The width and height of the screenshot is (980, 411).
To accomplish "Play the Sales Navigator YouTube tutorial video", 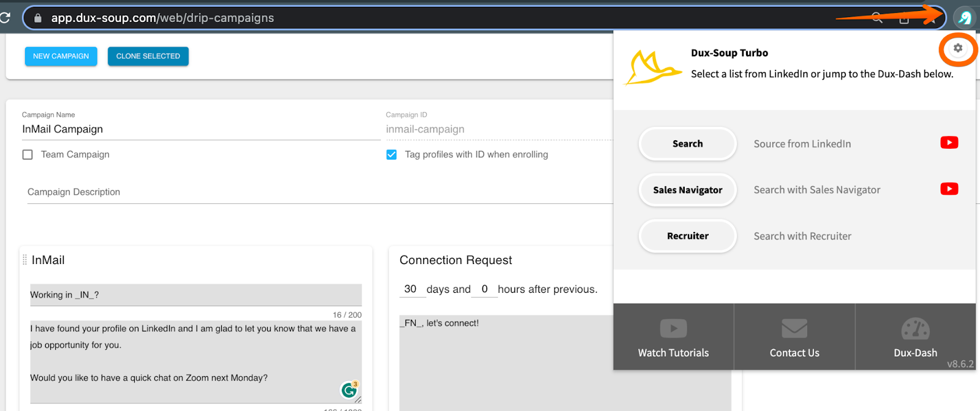I will [x=949, y=189].
